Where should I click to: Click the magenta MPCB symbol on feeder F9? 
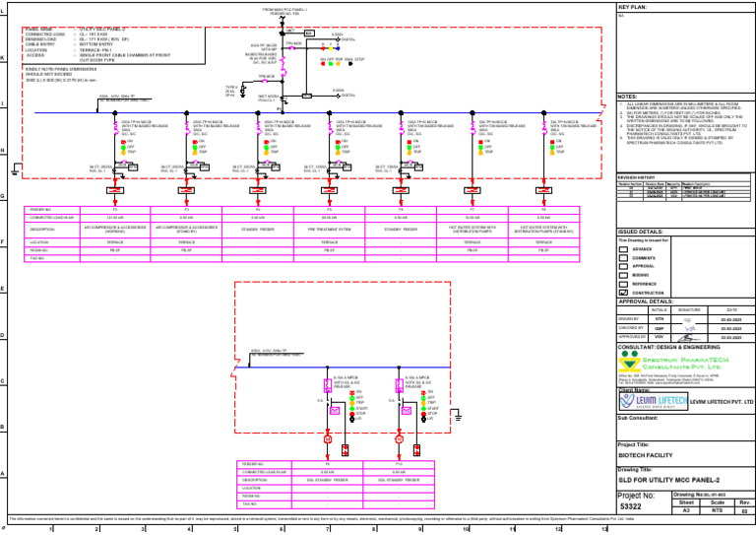click(328, 385)
